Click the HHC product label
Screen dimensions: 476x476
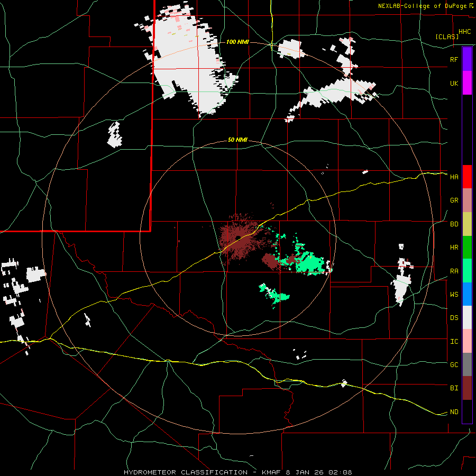point(464,32)
